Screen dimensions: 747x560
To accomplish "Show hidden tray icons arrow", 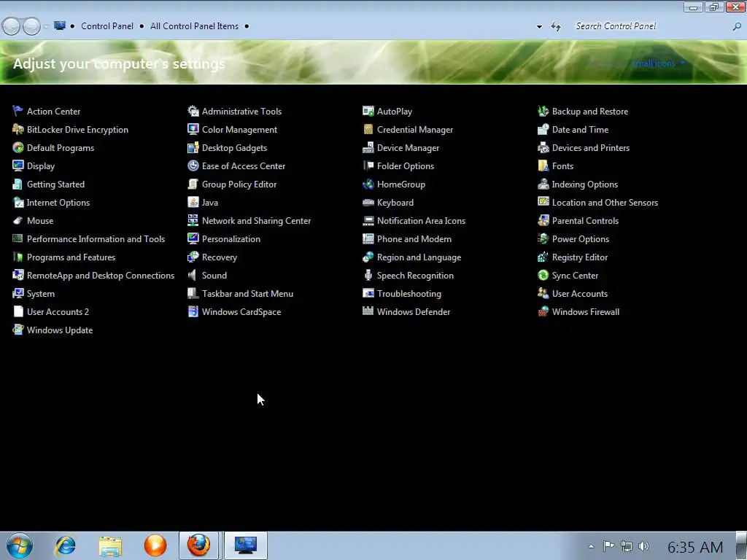I will [x=591, y=547].
